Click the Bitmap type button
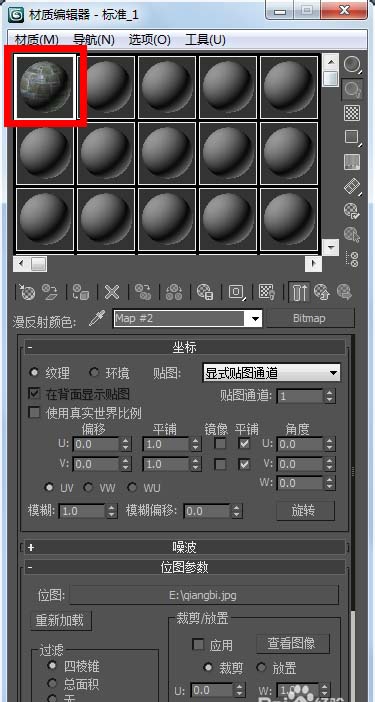The image size is (375, 702). click(x=309, y=318)
